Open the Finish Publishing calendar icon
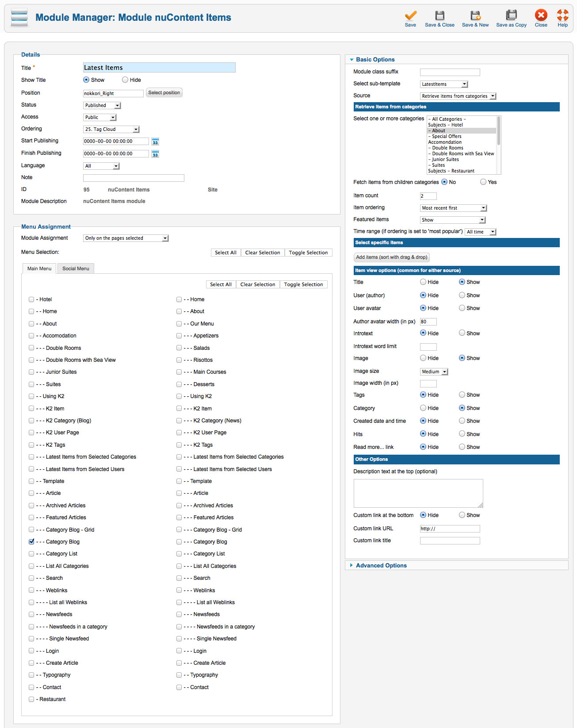Screen dimensions: 577x728 (155, 154)
